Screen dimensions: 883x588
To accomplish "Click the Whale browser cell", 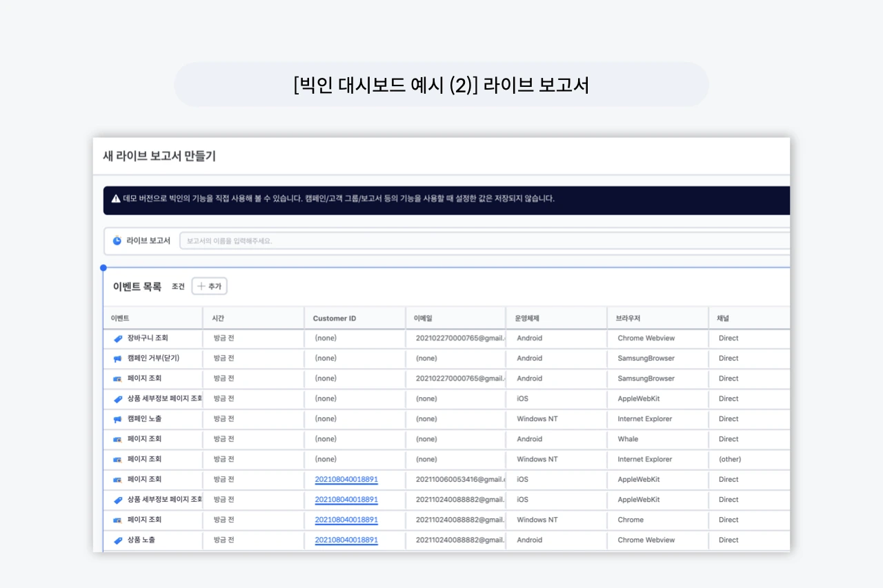I will pyautogui.click(x=628, y=439).
